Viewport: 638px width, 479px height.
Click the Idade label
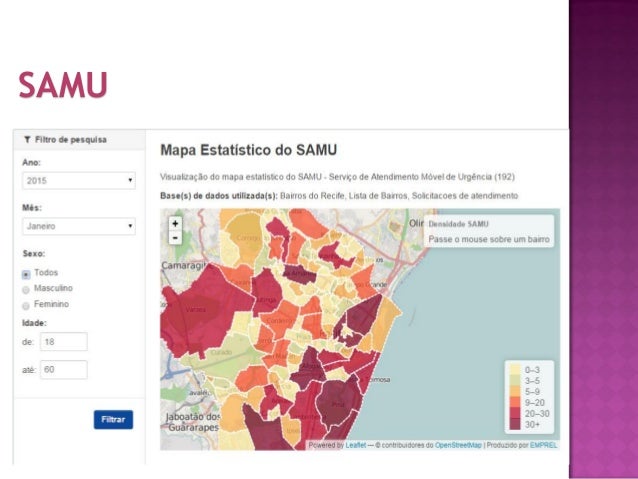[34, 323]
